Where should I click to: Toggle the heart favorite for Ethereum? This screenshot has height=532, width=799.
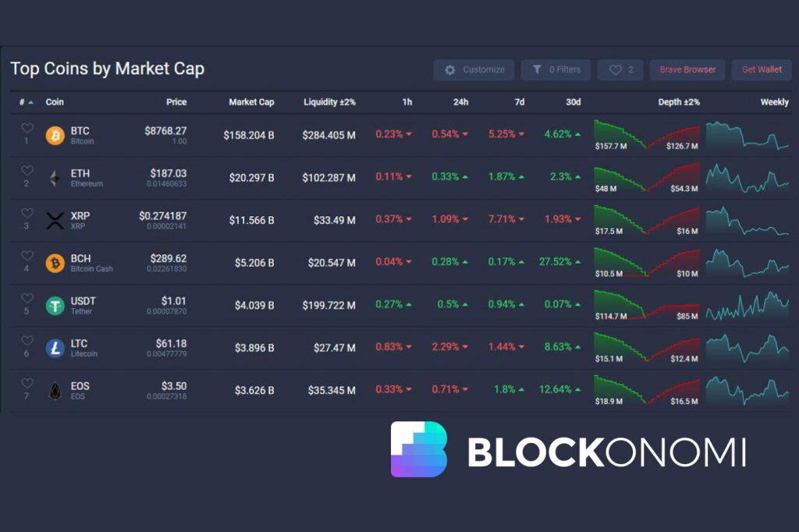(x=27, y=171)
